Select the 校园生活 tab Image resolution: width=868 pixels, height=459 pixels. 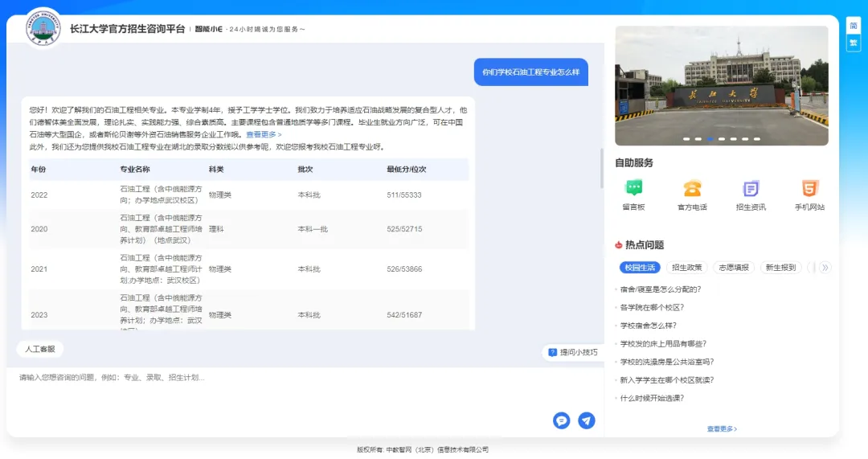(x=640, y=268)
